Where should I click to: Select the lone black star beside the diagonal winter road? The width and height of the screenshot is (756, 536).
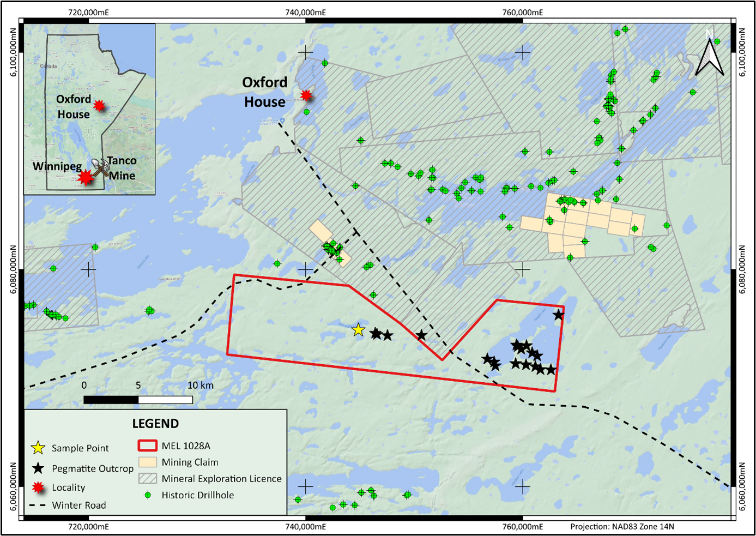421,335
